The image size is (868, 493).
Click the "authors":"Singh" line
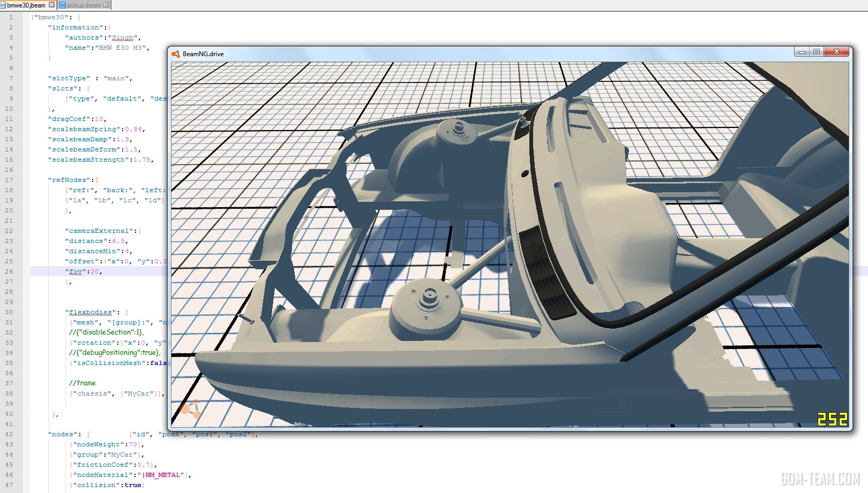pos(103,37)
